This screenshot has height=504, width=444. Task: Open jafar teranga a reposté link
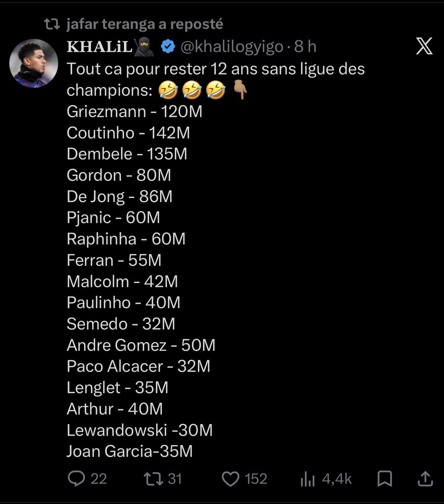[x=145, y=25]
